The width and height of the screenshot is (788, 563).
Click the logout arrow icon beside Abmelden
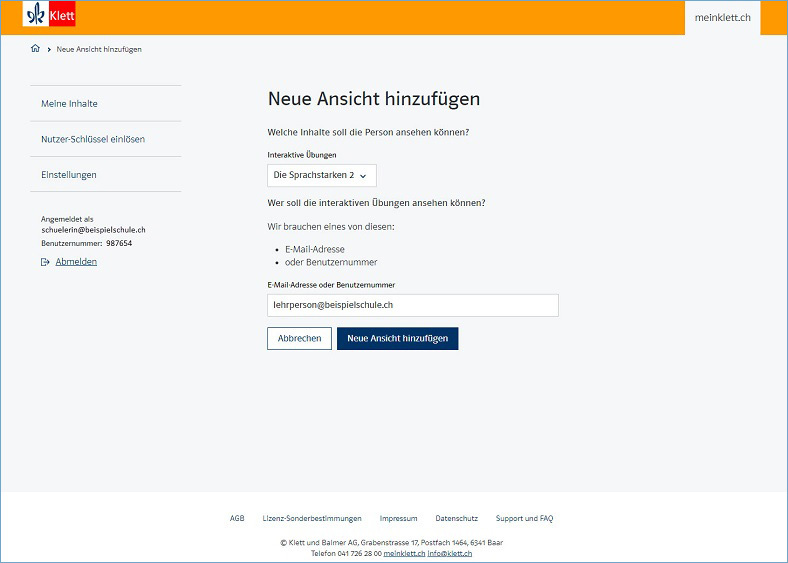point(45,262)
